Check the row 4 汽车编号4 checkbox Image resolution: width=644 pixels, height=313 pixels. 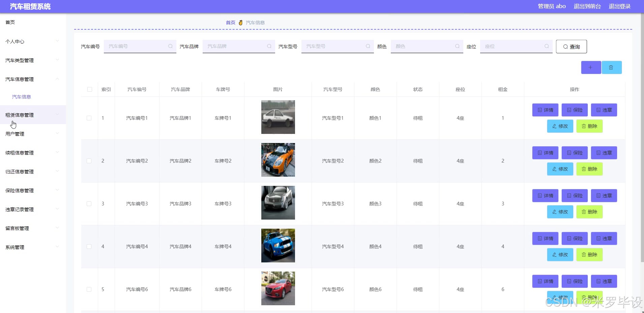coord(89,247)
